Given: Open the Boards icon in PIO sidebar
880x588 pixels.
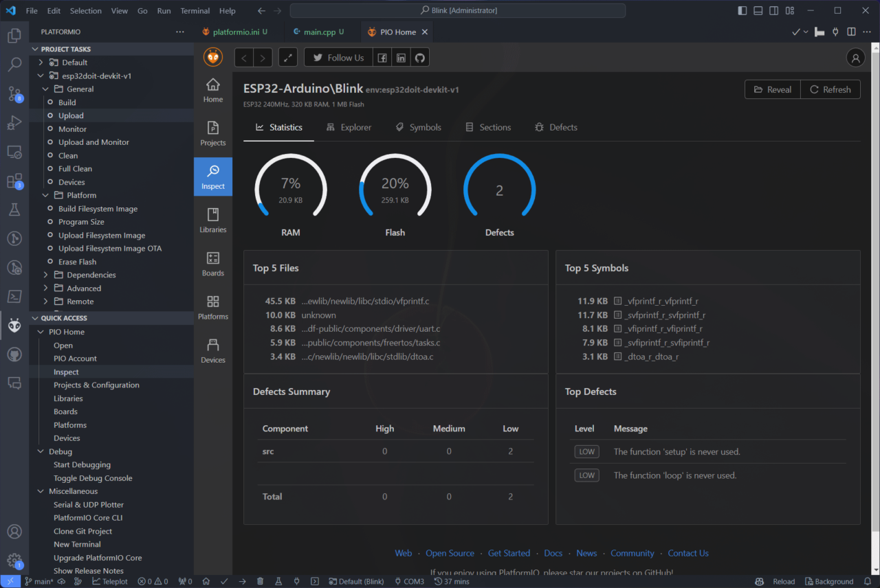Looking at the screenshot, I should (x=213, y=264).
